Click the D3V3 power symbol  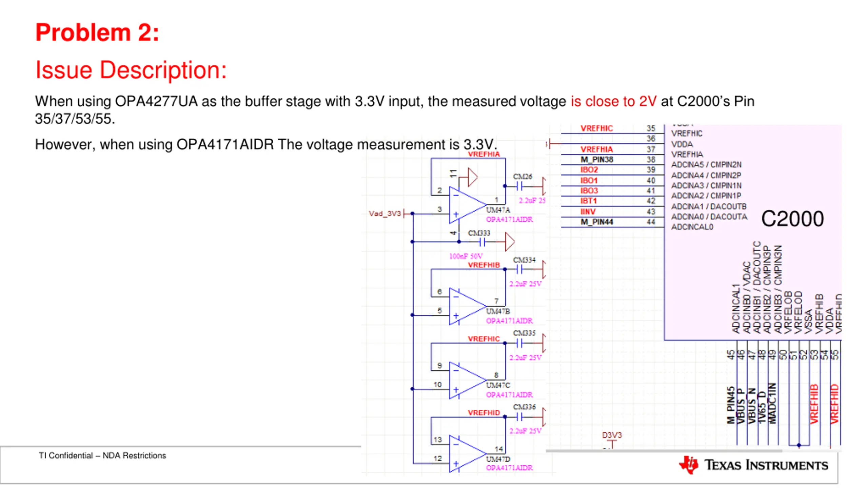(612, 440)
